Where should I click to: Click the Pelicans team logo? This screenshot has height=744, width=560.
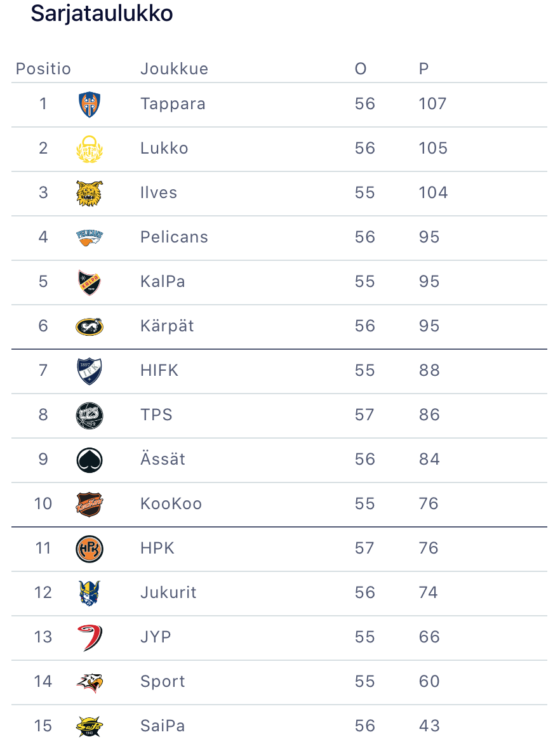(x=89, y=238)
